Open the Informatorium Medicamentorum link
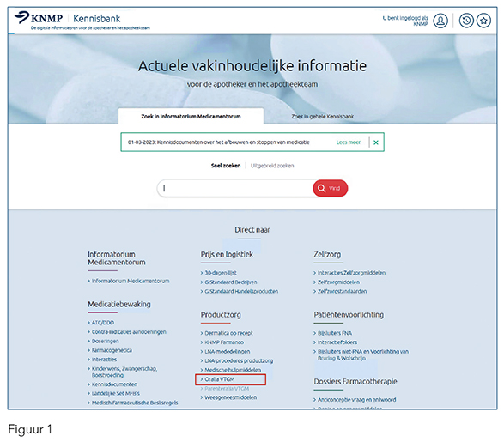The width and height of the screenshot is (504, 442). point(131,281)
